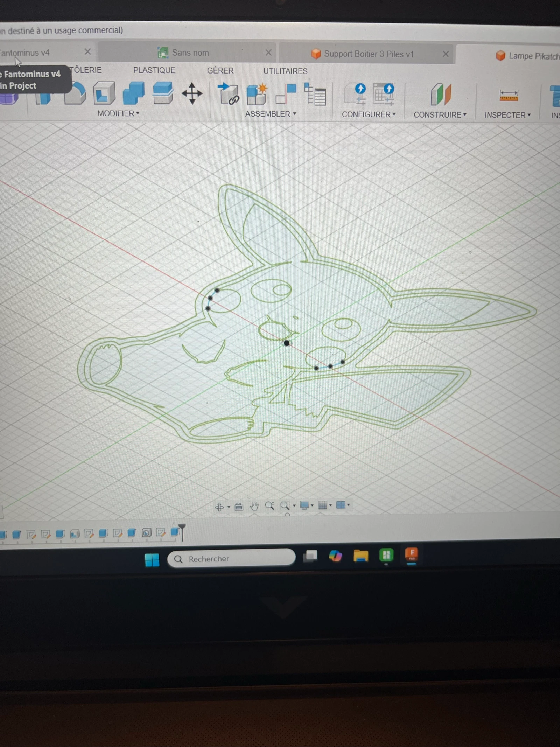Click the timeline end marker

point(182,532)
